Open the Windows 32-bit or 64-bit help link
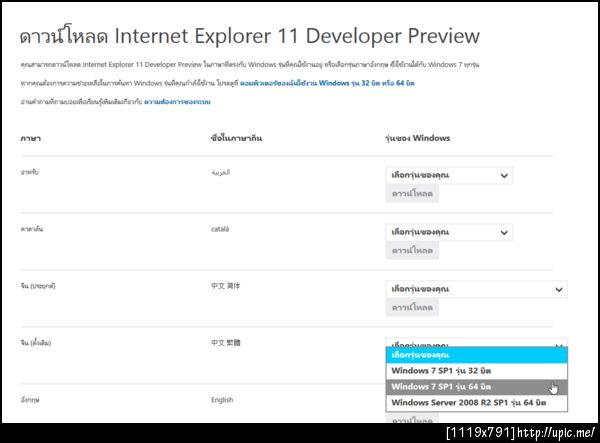Image resolution: width=600 pixels, height=443 pixels. tap(327, 83)
